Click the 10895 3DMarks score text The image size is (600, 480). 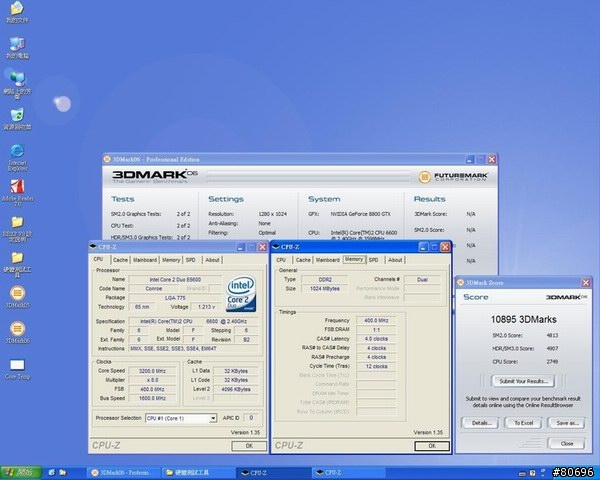(x=523, y=319)
